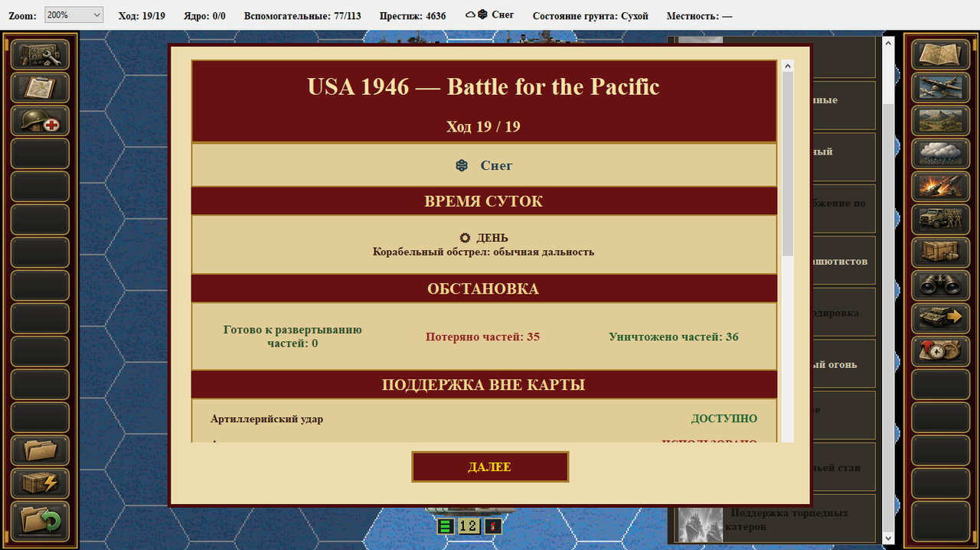
Task: Click the ПОДДЕРЖКА ВНЕ КАРТЫ header
Action: point(484,385)
